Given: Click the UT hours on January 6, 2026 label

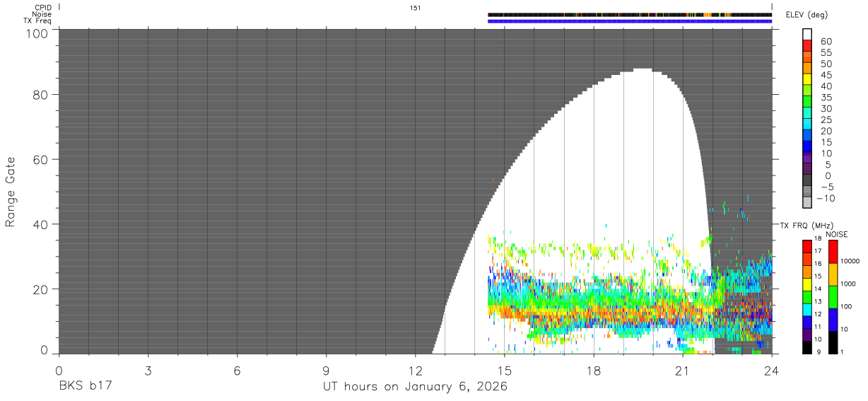Looking at the screenshot, I should click(x=415, y=387).
